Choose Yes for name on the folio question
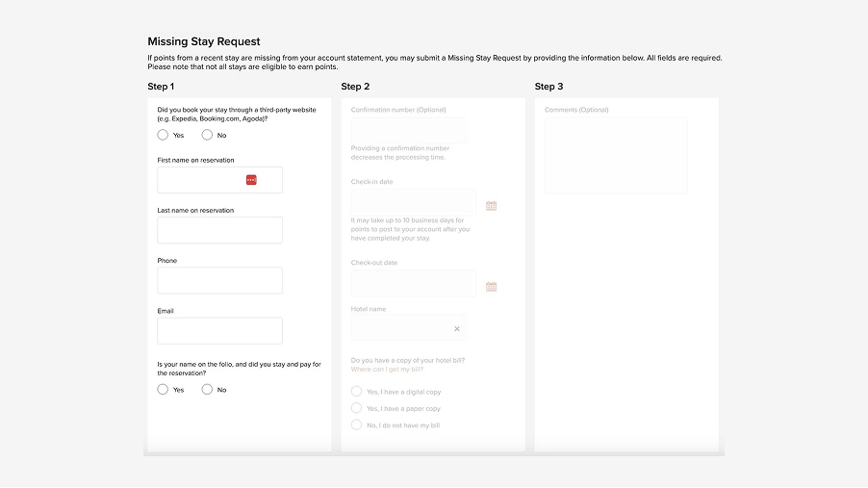Viewport: 868px width, 488px height. [163, 390]
